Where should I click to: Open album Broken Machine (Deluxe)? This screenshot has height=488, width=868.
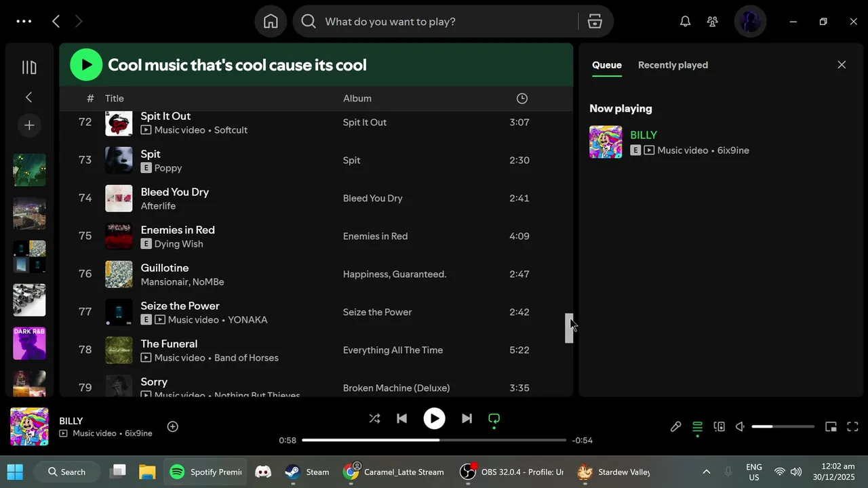point(396,388)
